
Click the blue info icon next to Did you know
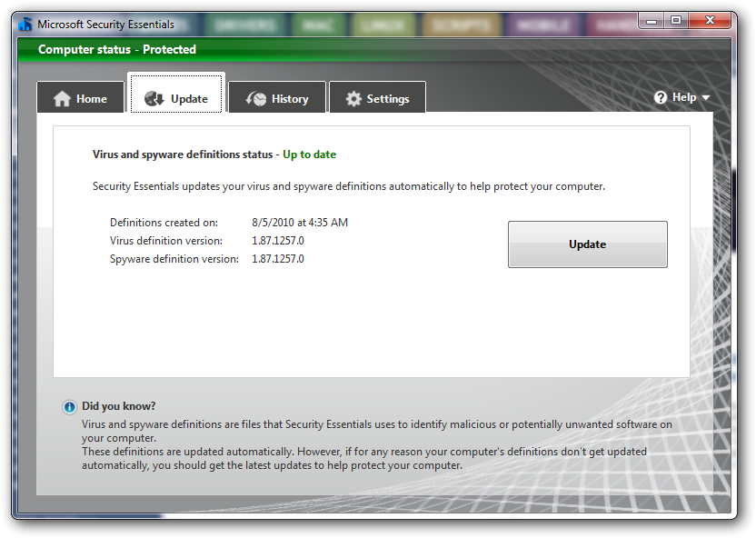pyautogui.click(x=70, y=407)
